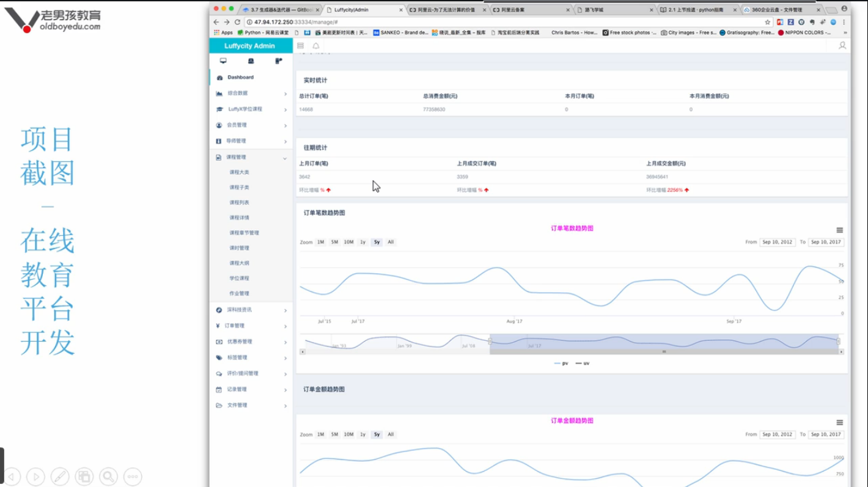Select the 1M zoom range in order count chart
This screenshot has width=868, height=487.
tap(320, 242)
